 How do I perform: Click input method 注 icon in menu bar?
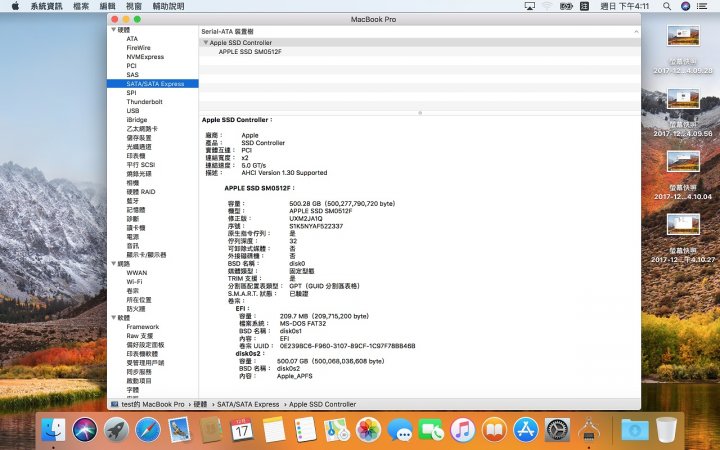[x=585, y=6]
